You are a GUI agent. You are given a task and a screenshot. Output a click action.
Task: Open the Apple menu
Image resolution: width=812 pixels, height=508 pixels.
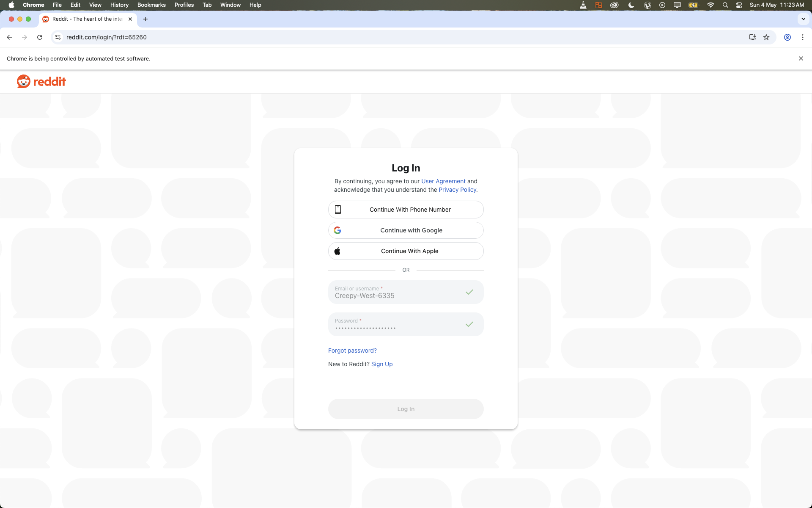click(x=11, y=5)
